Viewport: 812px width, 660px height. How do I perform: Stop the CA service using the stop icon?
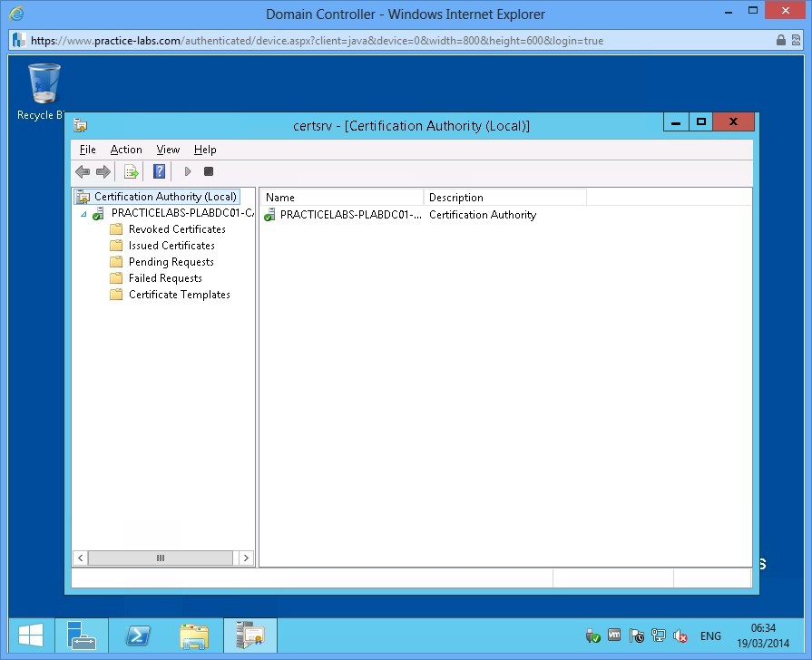point(208,171)
